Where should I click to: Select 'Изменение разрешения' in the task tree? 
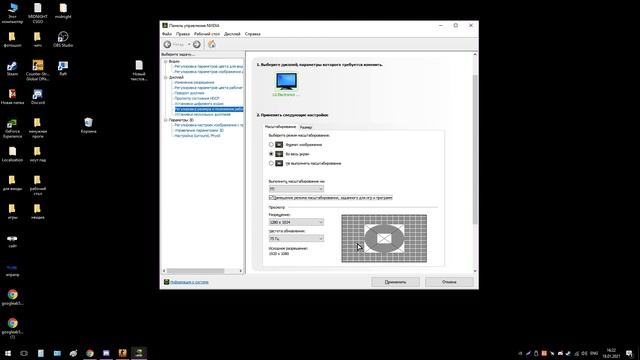[194, 82]
